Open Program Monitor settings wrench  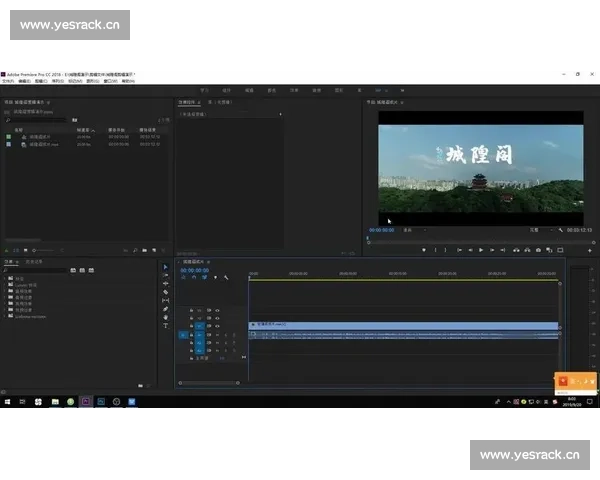click(x=561, y=230)
